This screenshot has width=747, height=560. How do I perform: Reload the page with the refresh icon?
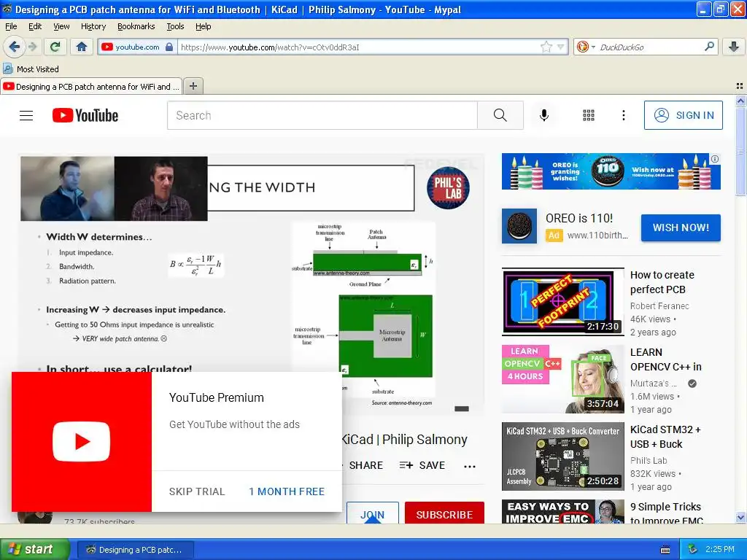tap(55, 47)
